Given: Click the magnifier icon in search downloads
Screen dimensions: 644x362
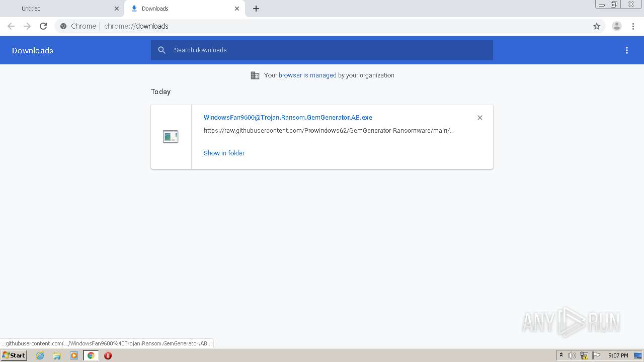Looking at the screenshot, I should (x=162, y=50).
